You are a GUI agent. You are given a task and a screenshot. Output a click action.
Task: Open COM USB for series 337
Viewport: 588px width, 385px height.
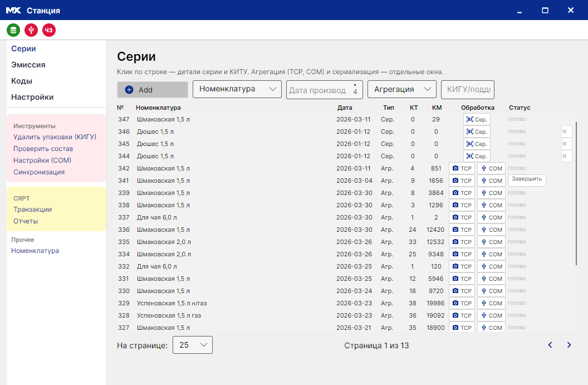491,217
